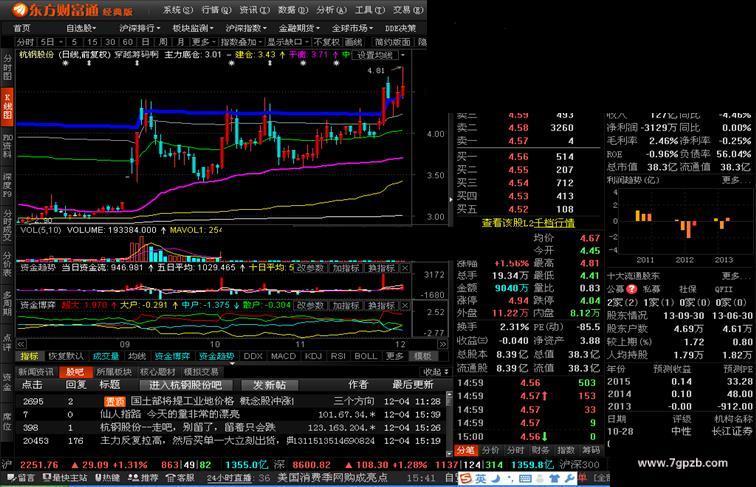
Task: Click the 最快主站 server icon
Action: (46, 478)
